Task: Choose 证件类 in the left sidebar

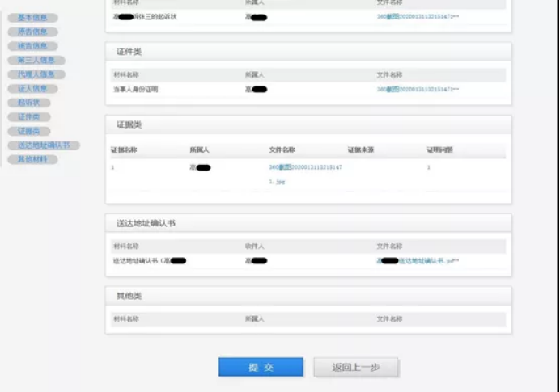Action: [29, 117]
